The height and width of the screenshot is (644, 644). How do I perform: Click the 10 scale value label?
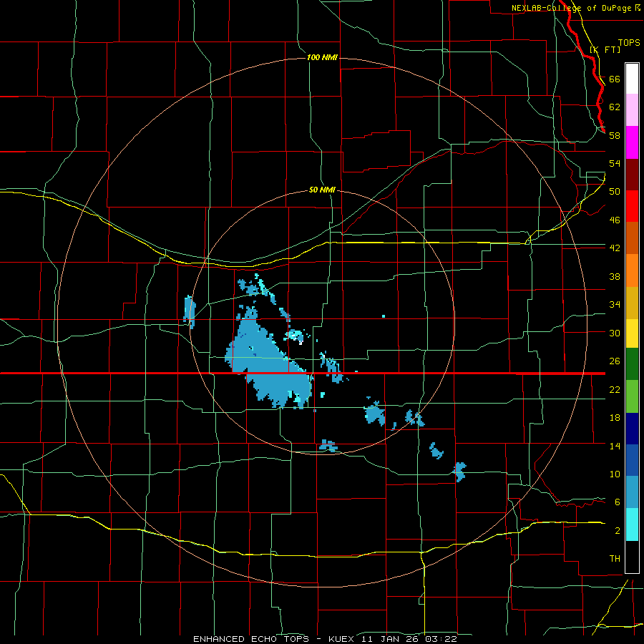[615, 474]
